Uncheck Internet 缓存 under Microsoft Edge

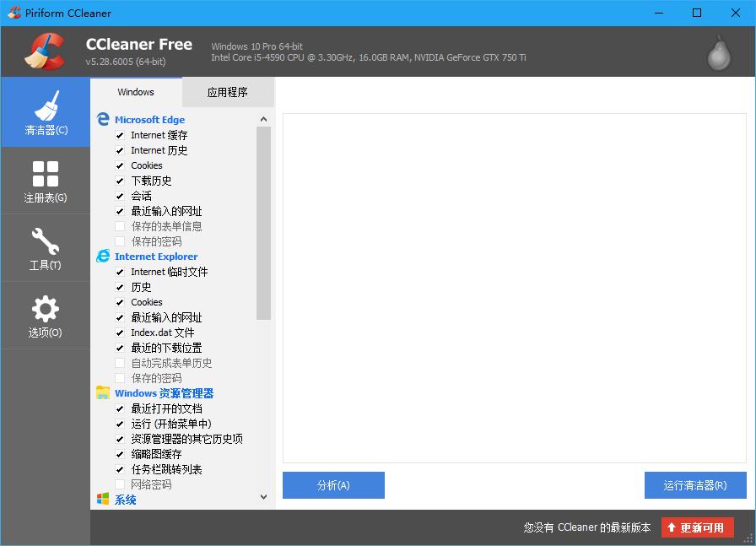pos(120,135)
